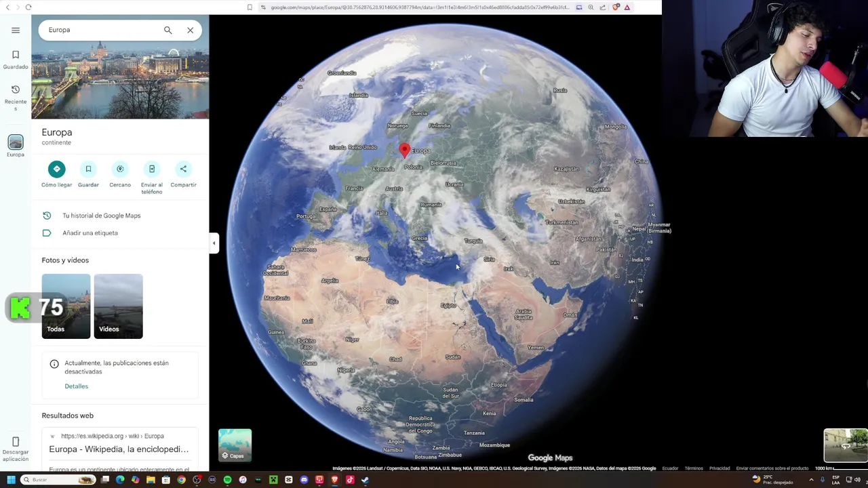Open the Windows Start menu
868x488 pixels.
(11, 480)
